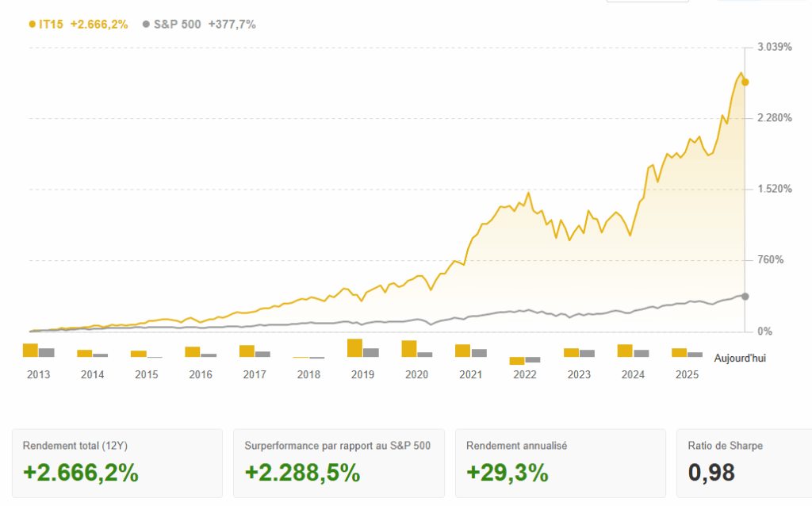
Task: Click the 2020 yellow IT15 bar
Action: click(409, 348)
